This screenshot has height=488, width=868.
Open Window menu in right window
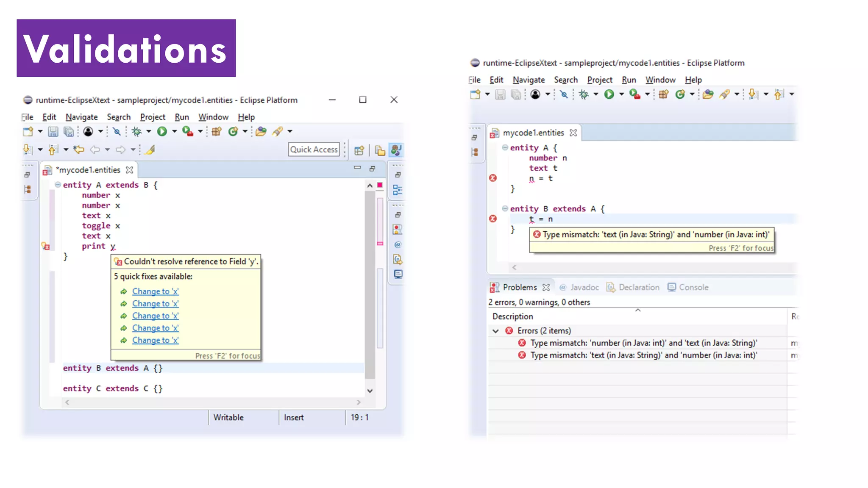tap(660, 80)
